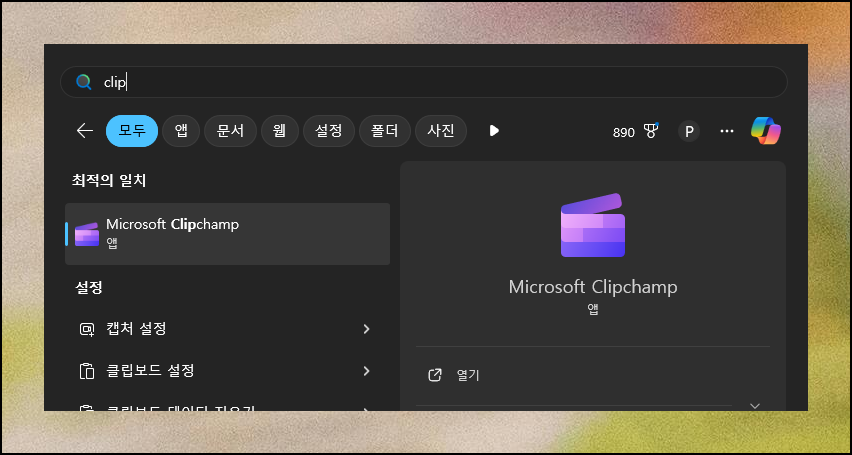Switch to the 앱 filter tab
Screen dimensions: 852x455
click(181, 131)
